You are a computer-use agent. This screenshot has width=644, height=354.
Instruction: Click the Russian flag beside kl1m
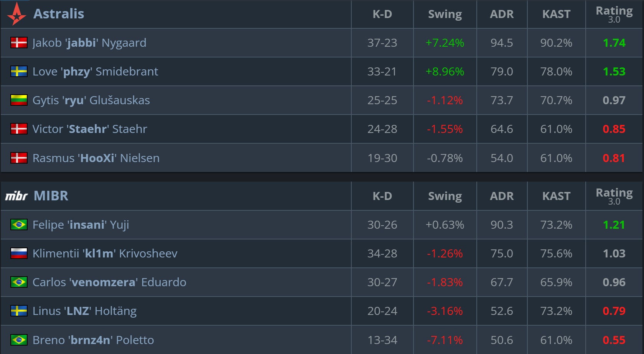pyautogui.click(x=19, y=253)
